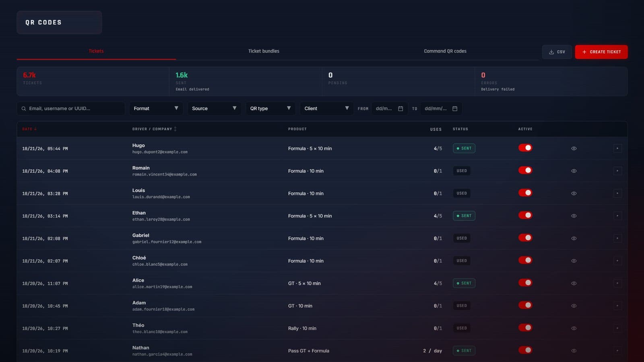This screenshot has height=362, width=644.
Task: Switch to the Tickets tab
Action: [x=96, y=51]
